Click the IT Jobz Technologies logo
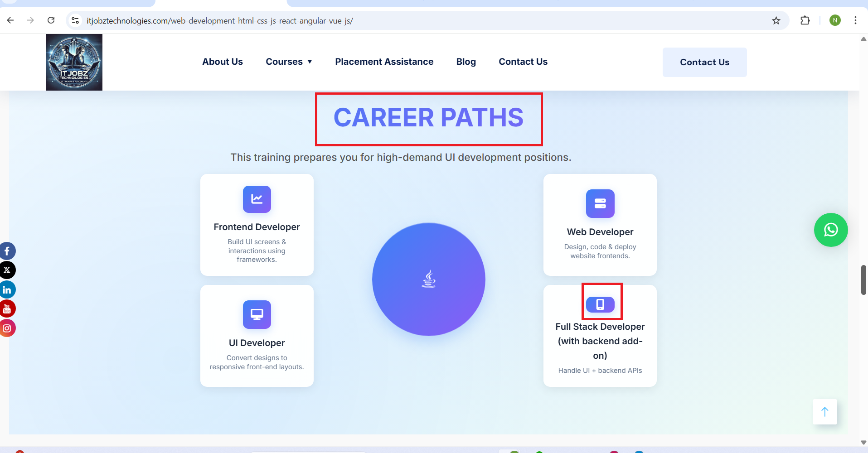This screenshot has height=453, width=868. click(x=74, y=63)
